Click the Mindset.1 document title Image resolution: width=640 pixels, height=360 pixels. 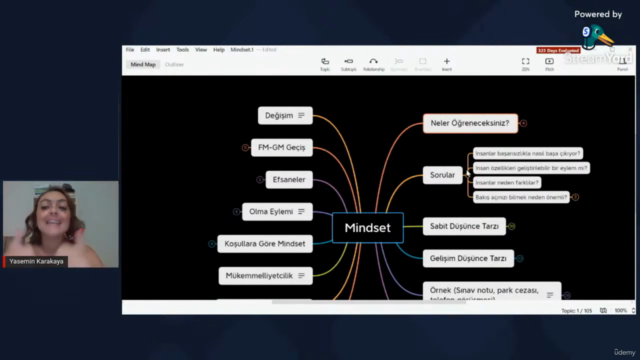coord(242,50)
